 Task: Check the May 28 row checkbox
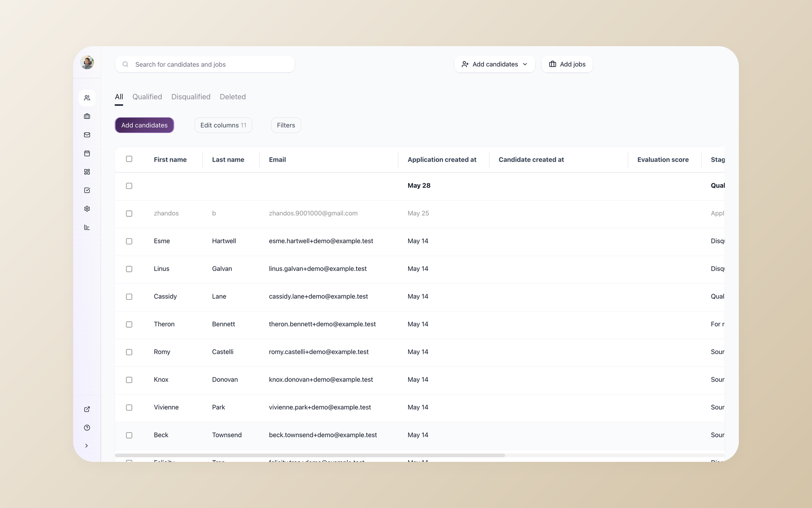click(129, 186)
